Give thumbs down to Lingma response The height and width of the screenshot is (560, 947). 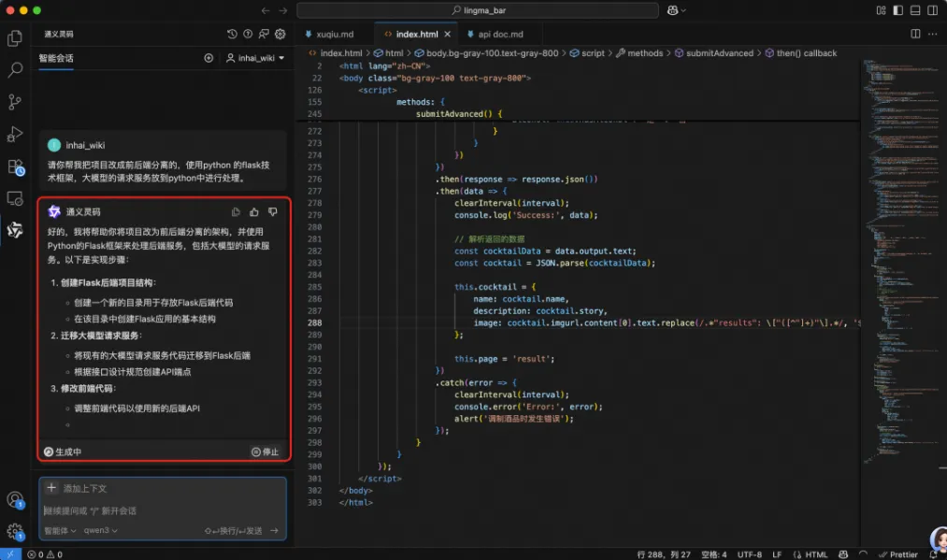coord(272,212)
